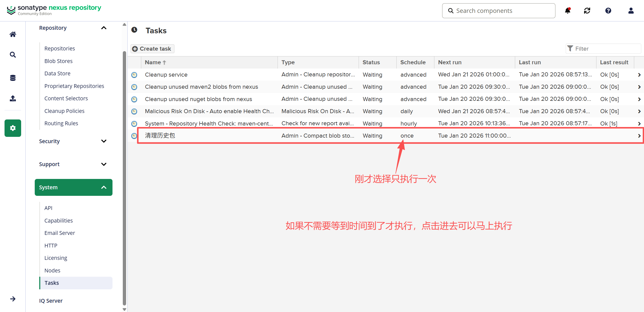Screen dimensions: 644x312
Task: Open the Cleanup Policies menu item
Action: [x=64, y=111]
